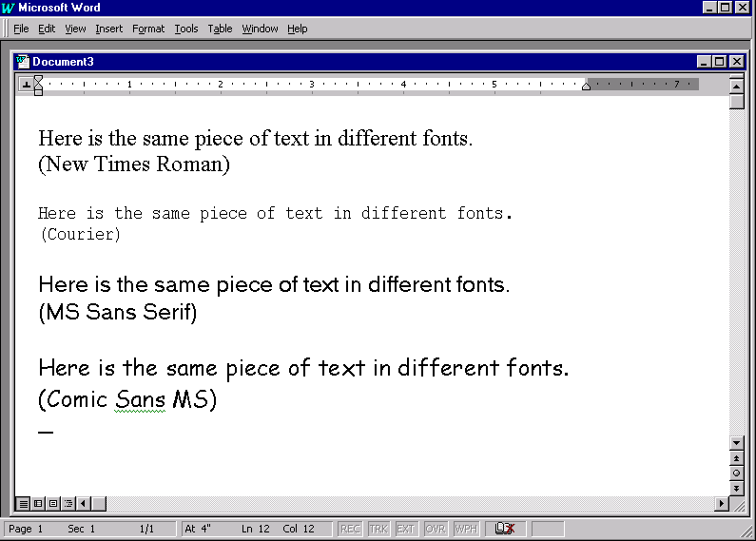Toggle WPH WordPerfect help indicator
The image size is (756, 541).
pos(466,529)
